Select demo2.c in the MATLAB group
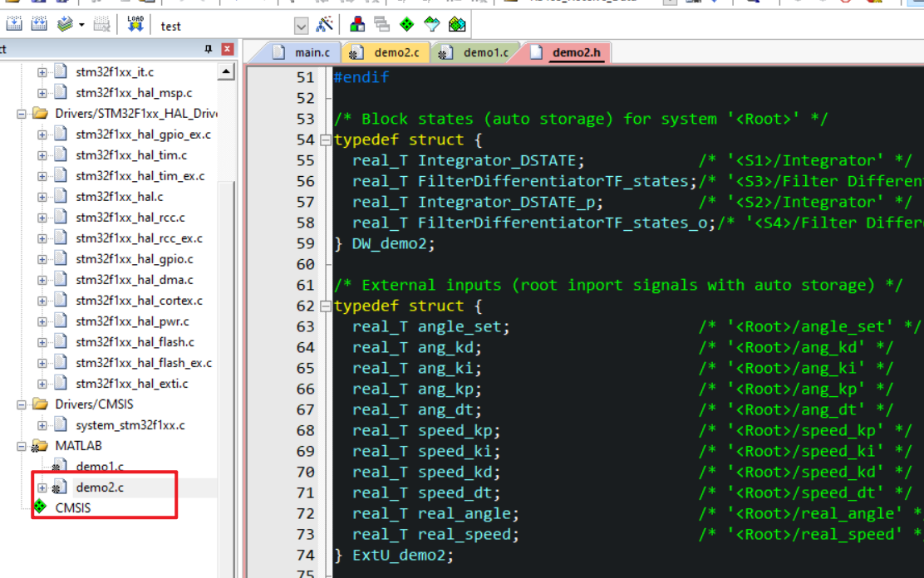 pyautogui.click(x=100, y=487)
